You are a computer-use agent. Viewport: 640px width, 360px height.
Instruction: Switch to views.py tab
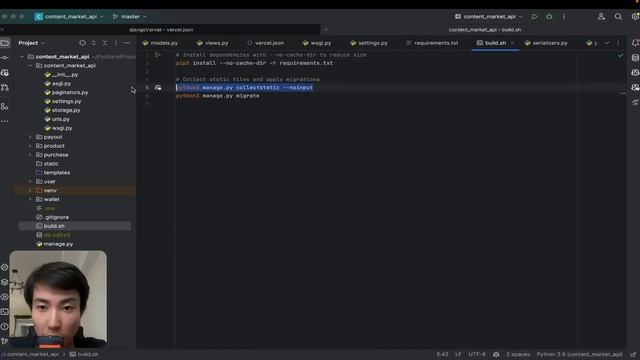tap(213, 43)
